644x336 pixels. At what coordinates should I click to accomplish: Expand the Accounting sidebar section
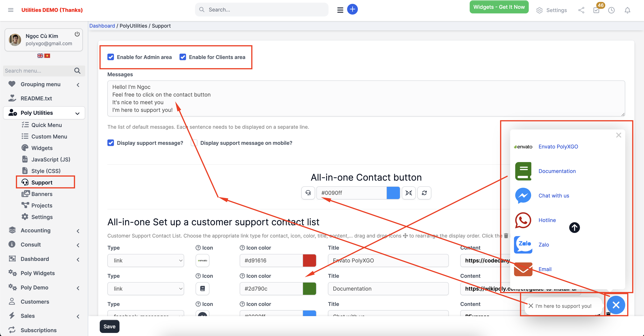click(x=78, y=231)
